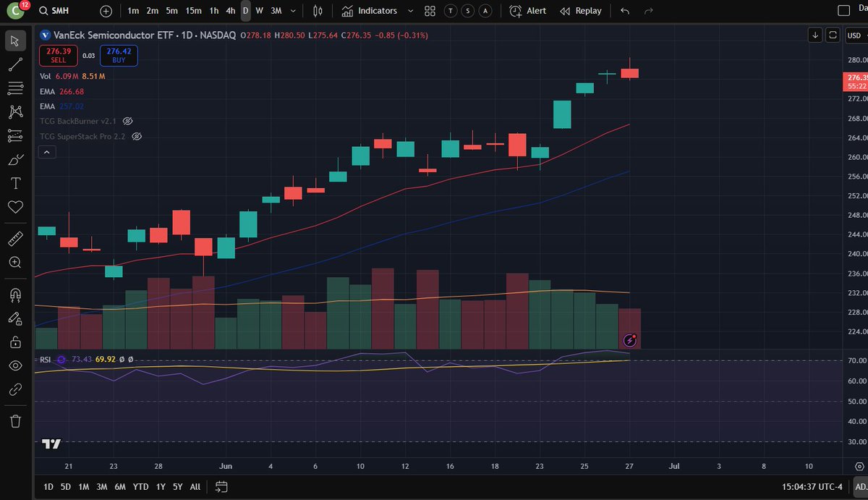This screenshot has width=868, height=500.
Task: Select the cursor arrow tool
Action: pyautogui.click(x=15, y=41)
